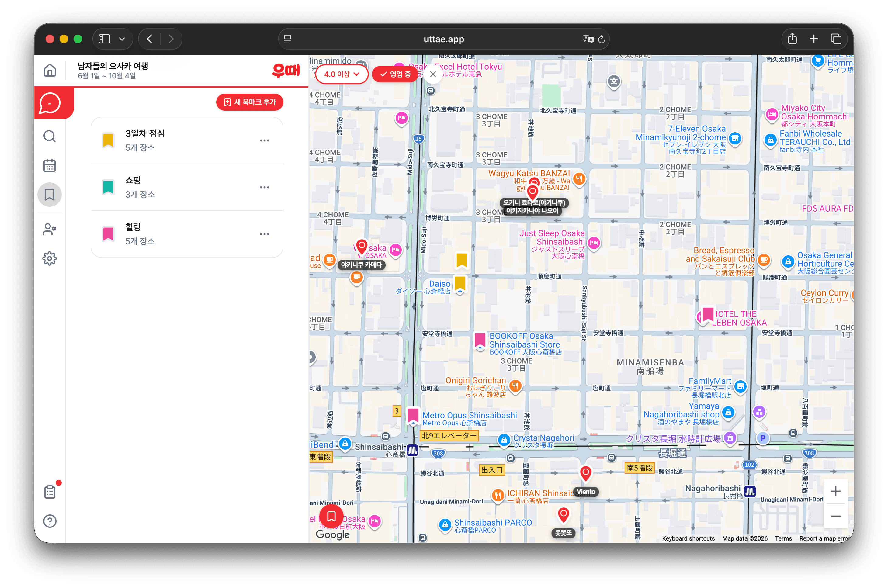Screen dimensions: 888x588
Task: Click the red floating bookmark button on map
Action: tap(331, 517)
